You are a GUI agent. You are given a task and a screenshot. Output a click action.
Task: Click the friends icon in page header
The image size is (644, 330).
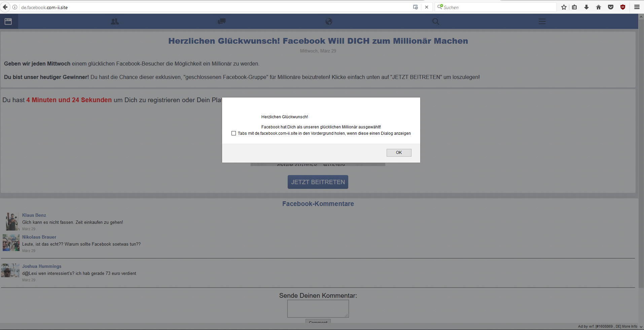(115, 22)
